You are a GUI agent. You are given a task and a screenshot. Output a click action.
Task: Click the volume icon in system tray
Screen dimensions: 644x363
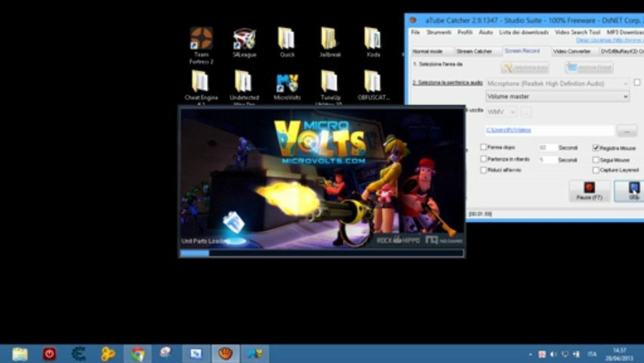point(553,354)
